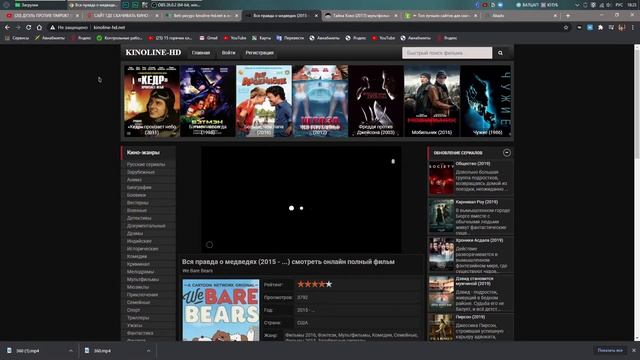Close the downloads bar with the X
The width and height of the screenshot is (640, 360).
(634, 350)
